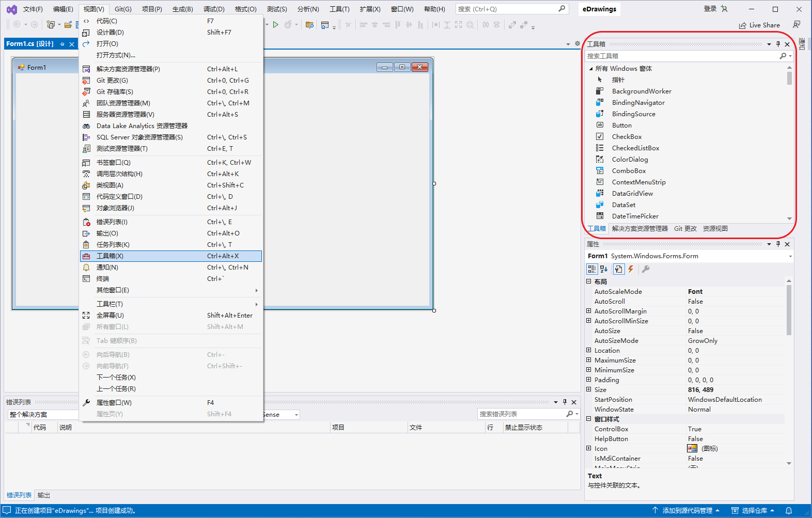The height and width of the screenshot is (518, 812).
Task: Click the Property Pages wrench icon
Action: 645,269
